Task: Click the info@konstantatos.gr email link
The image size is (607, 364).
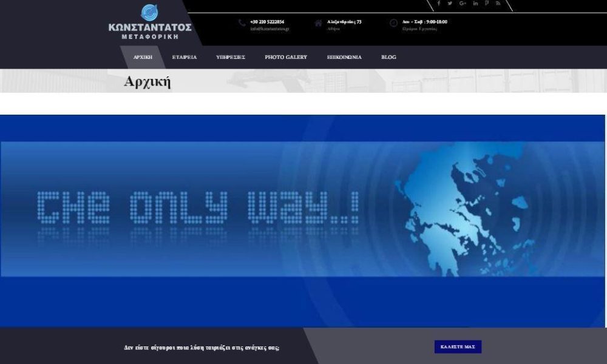Action: tap(270, 29)
